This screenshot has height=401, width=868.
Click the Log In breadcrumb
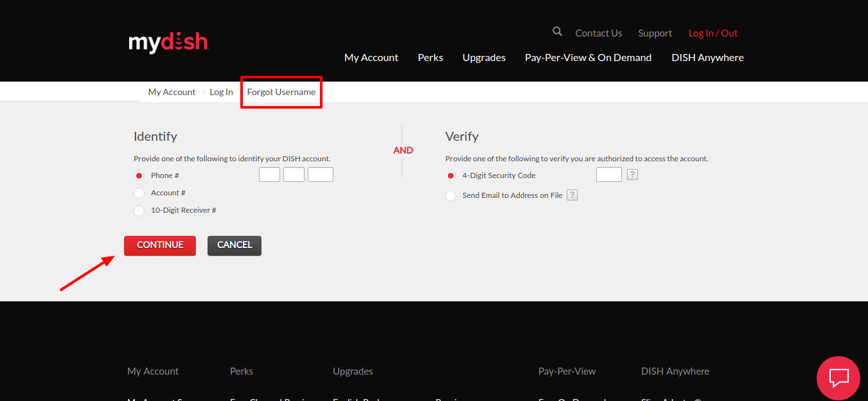coord(221,92)
